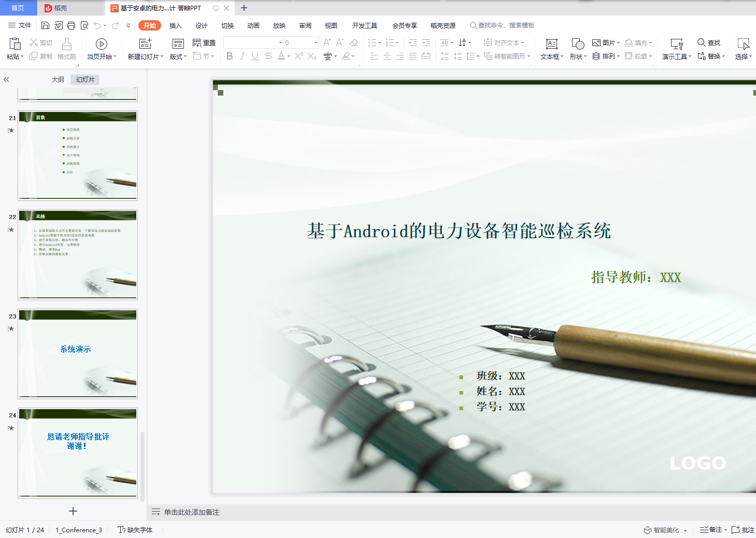Click the Paste clipboard icon

tap(15, 44)
